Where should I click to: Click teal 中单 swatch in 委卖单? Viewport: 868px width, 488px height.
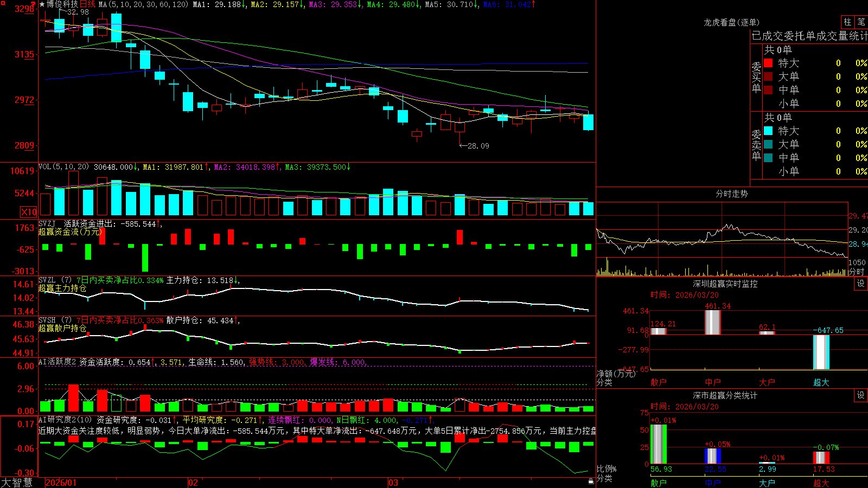pyautogui.click(x=768, y=158)
